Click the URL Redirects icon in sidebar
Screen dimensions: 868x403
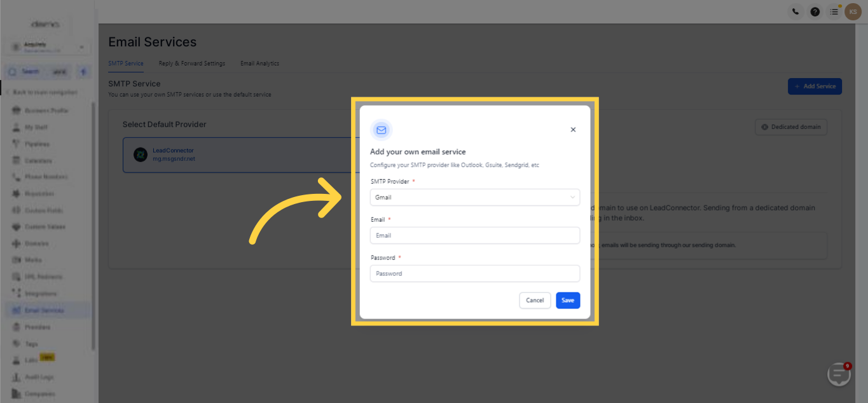[17, 277]
